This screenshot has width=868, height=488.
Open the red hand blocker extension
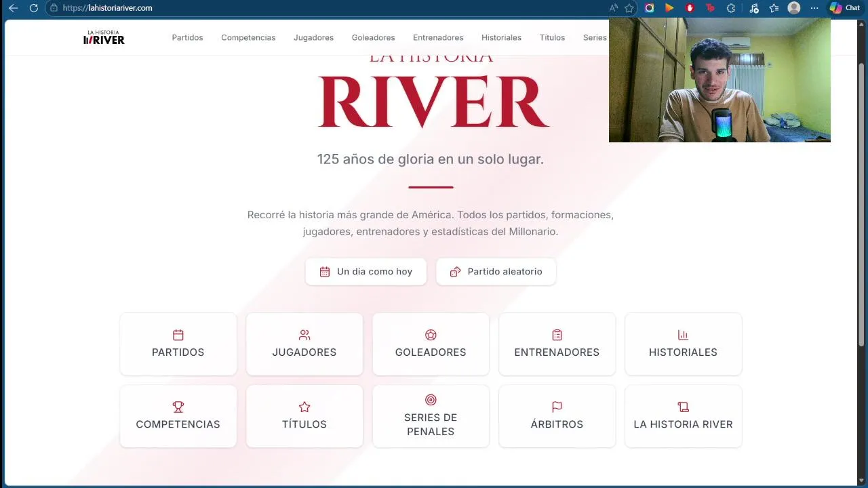tap(690, 8)
